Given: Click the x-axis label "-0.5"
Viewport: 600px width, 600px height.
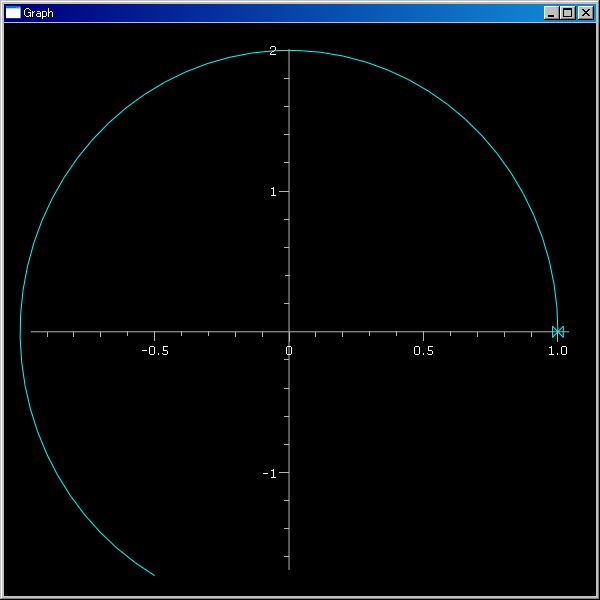Looking at the screenshot, I should (155, 351).
